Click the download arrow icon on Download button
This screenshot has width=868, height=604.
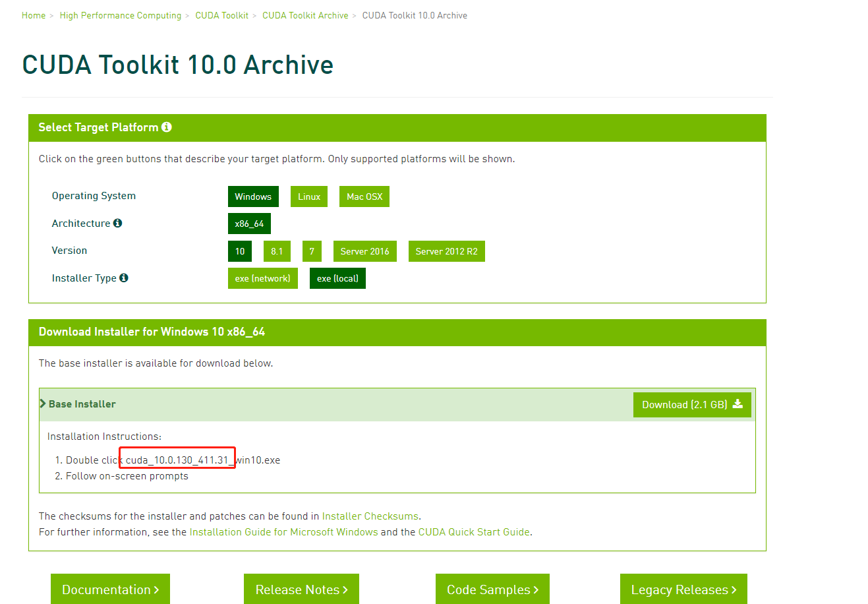[x=738, y=404]
